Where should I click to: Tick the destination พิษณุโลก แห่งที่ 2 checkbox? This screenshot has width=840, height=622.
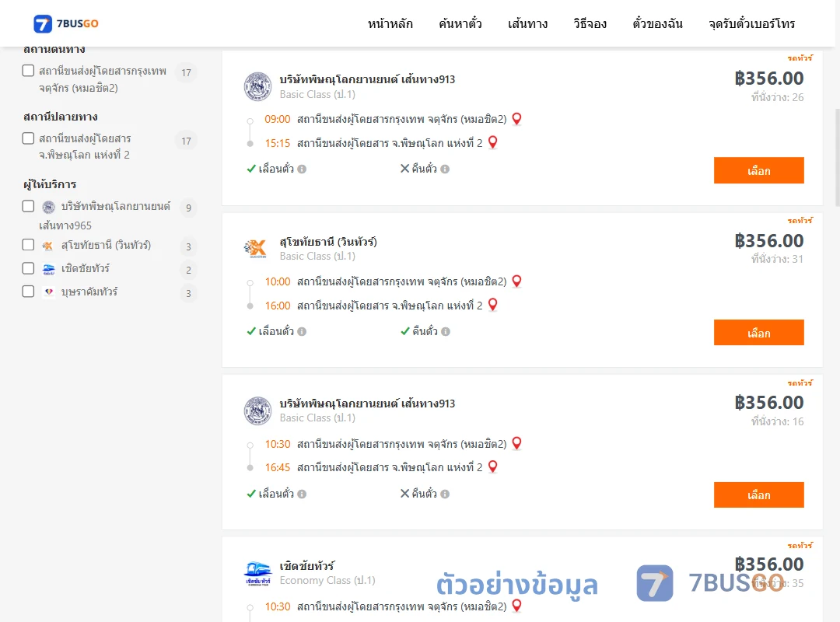[x=29, y=138]
